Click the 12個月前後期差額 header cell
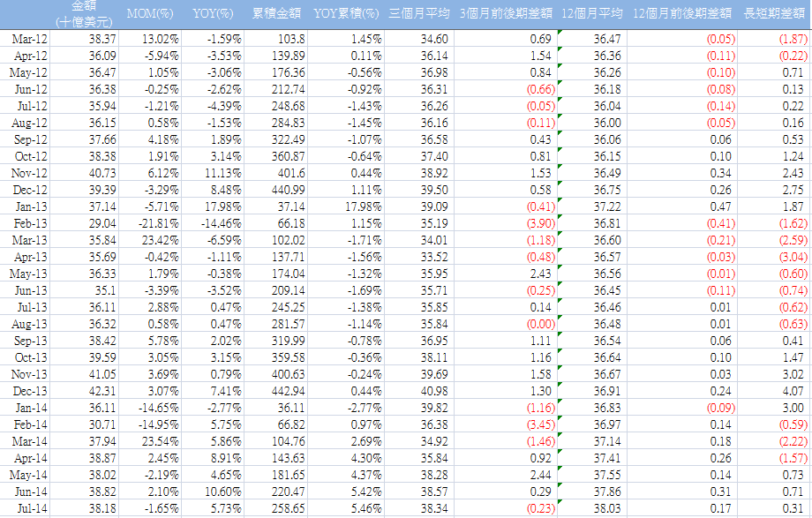The image size is (812, 518). (x=682, y=13)
